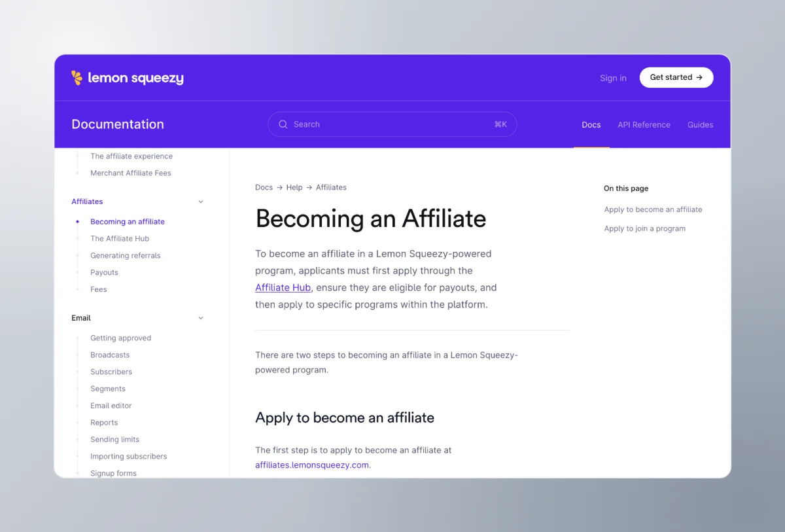785x532 pixels.
Task: Click the 'Documentation' header title
Action: (x=118, y=124)
